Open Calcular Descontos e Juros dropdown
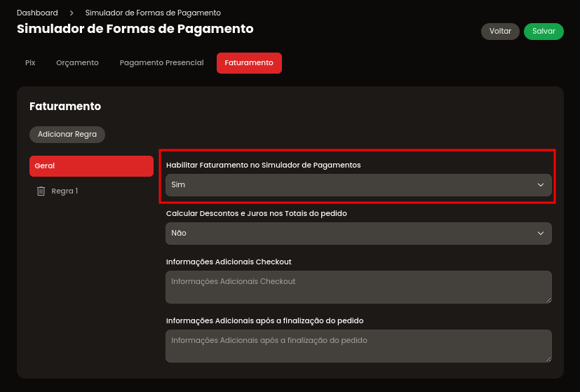The width and height of the screenshot is (580, 392). (358, 234)
